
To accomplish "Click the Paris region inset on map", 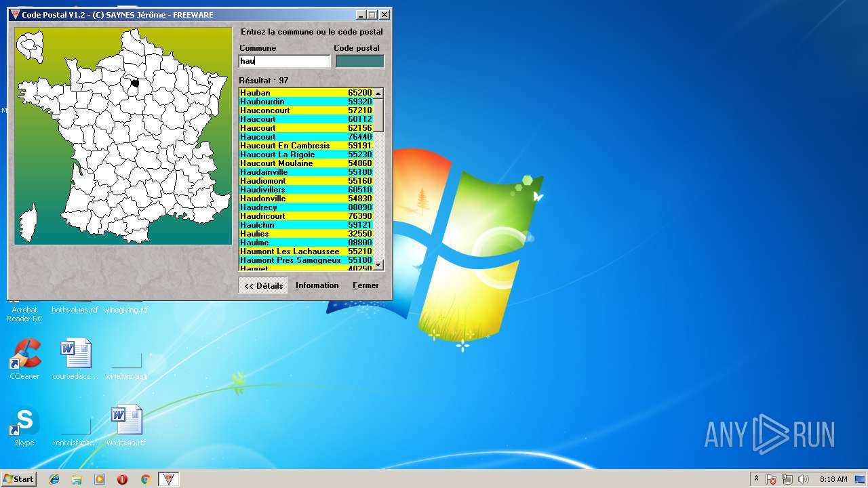I will coord(31,45).
